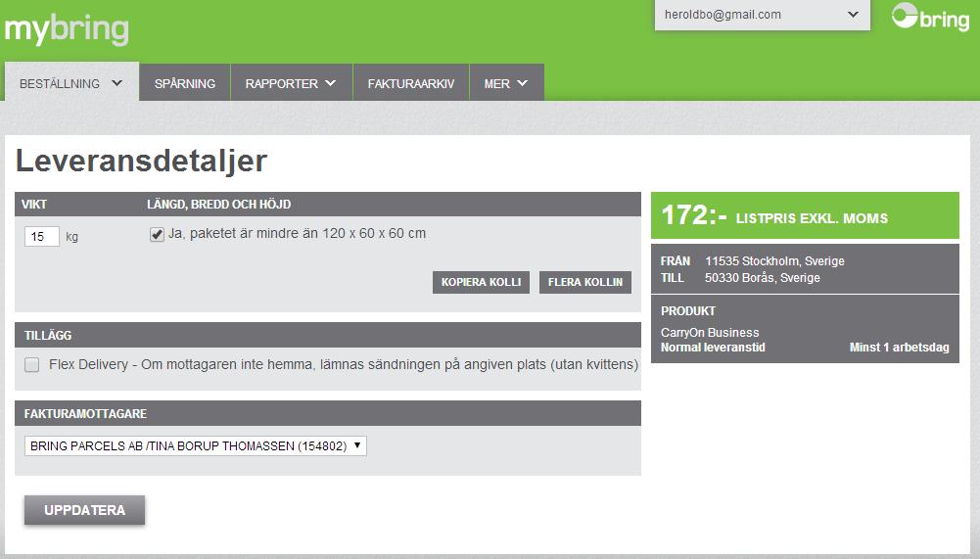Click the '50330 Borås, Sverige' destination text
980x559 pixels.
pos(762,278)
